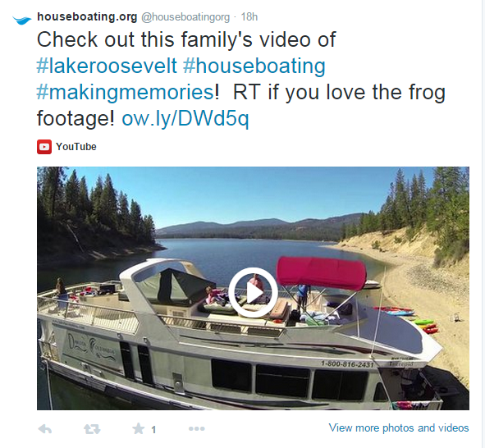Image resolution: width=485 pixels, height=448 pixels.
Task: Open the #houseboating hashtag
Action: 254,66
